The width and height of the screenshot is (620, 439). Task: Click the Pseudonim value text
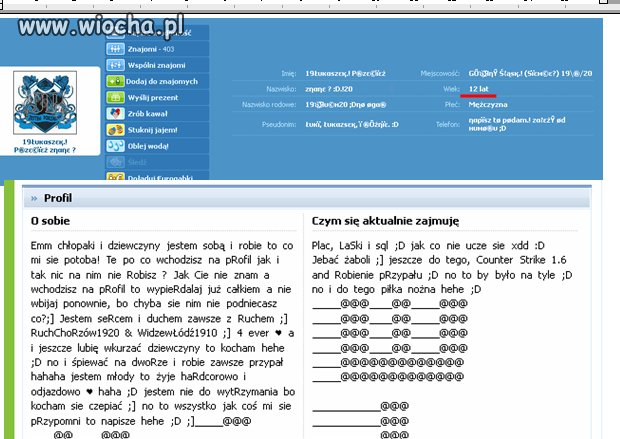tap(352, 125)
